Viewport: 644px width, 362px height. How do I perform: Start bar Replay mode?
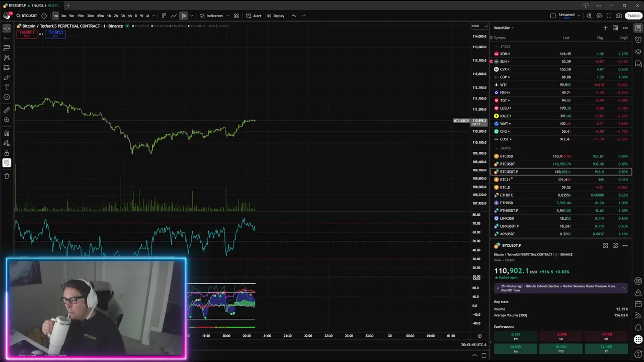point(276,16)
